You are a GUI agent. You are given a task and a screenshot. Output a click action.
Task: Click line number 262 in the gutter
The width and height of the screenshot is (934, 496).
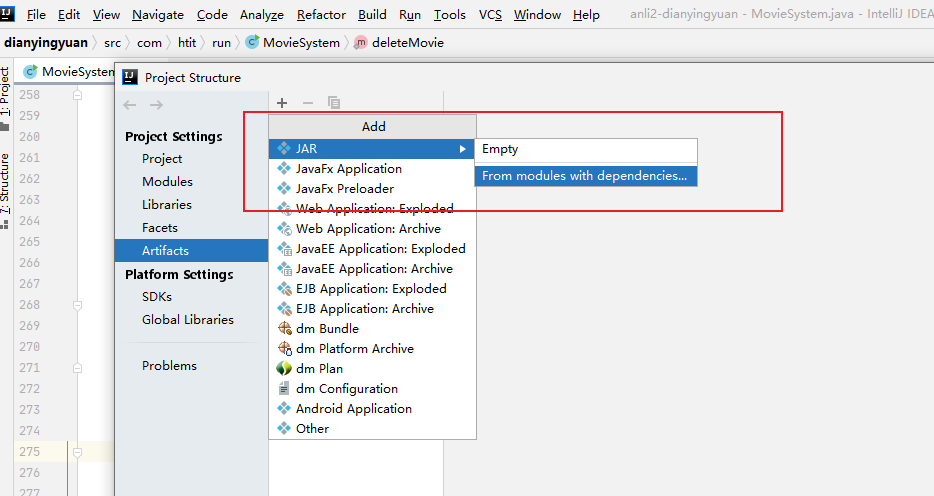29,179
